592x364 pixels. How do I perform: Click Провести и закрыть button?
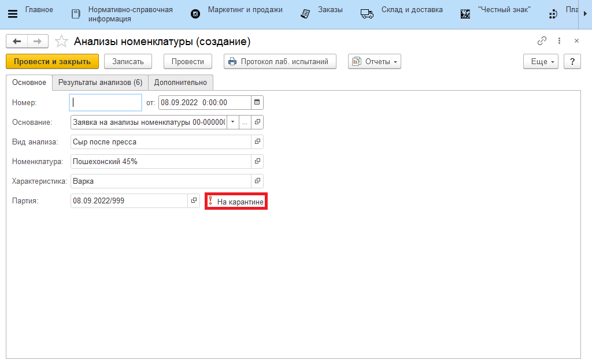pyautogui.click(x=52, y=61)
